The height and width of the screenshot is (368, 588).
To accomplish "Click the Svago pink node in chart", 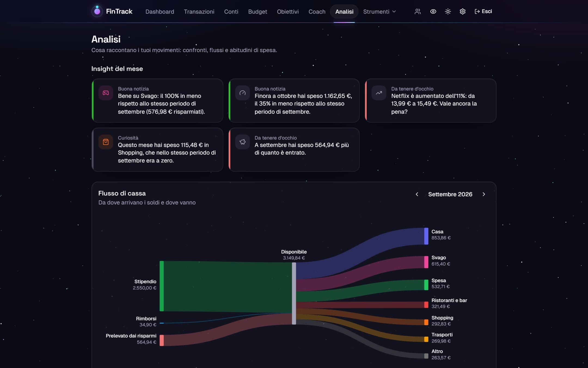I will pyautogui.click(x=426, y=262).
